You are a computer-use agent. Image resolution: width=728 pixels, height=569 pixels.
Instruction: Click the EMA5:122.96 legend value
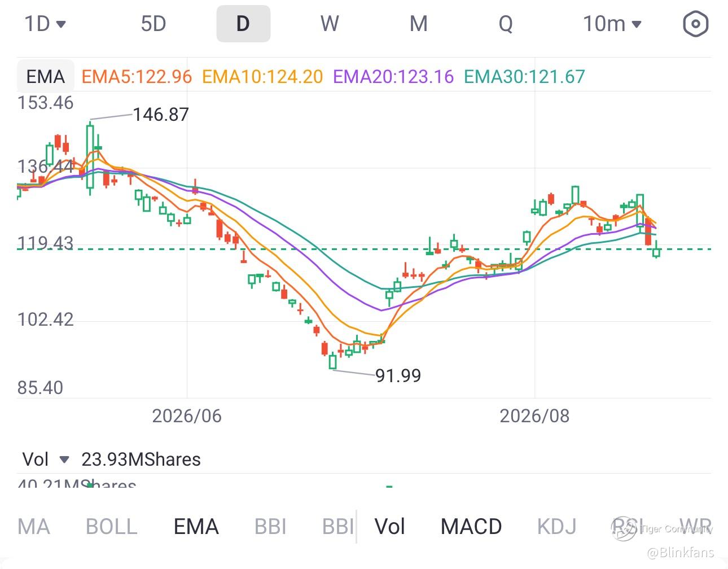[x=137, y=77]
